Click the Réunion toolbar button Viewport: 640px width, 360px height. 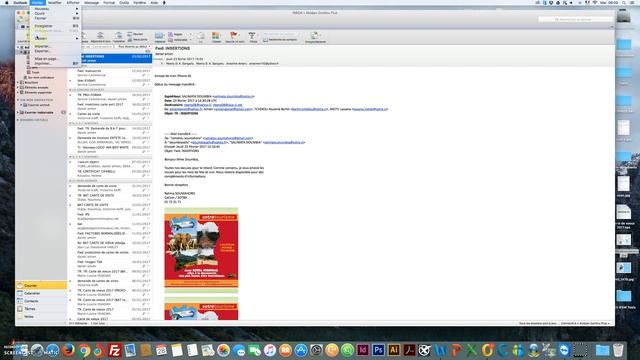(136, 34)
